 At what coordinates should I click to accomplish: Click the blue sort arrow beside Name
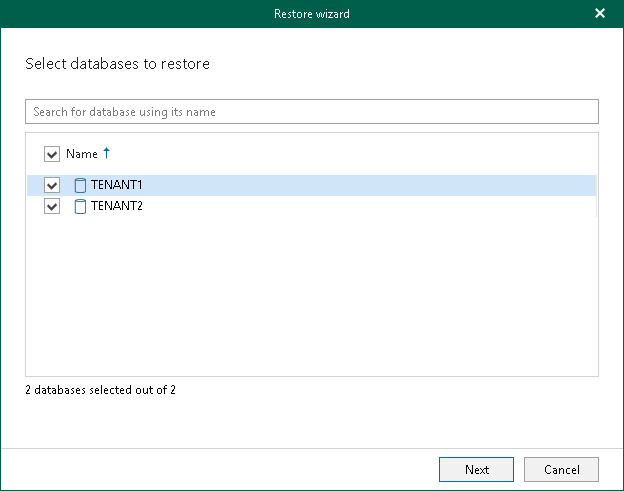(107, 153)
